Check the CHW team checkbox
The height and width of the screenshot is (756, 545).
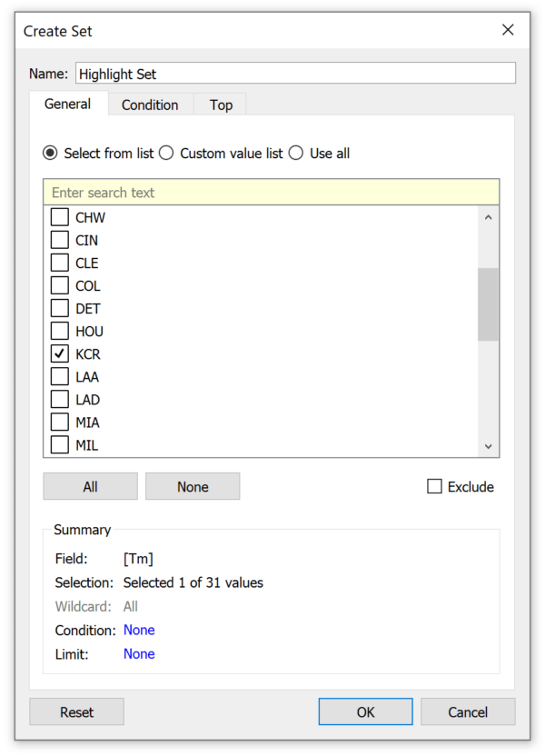tap(59, 217)
